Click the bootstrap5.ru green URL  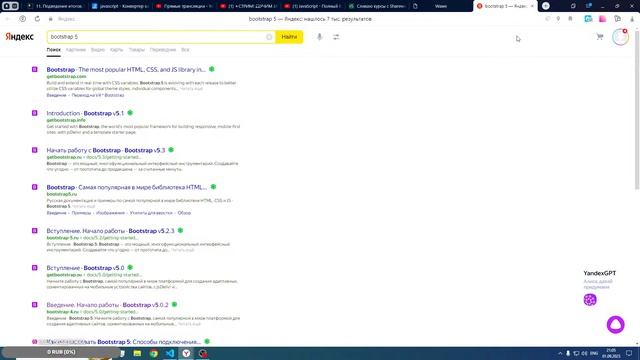(x=62, y=194)
